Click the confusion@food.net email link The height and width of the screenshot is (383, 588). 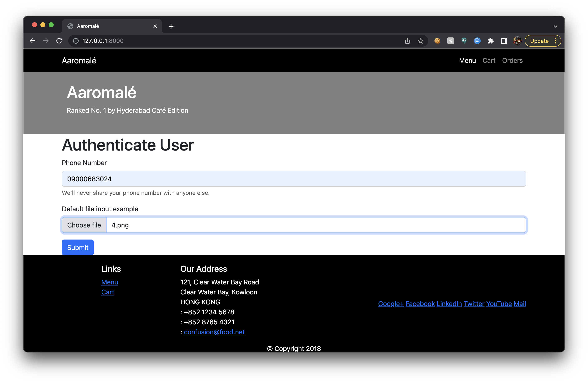pyautogui.click(x=214, y=332)
